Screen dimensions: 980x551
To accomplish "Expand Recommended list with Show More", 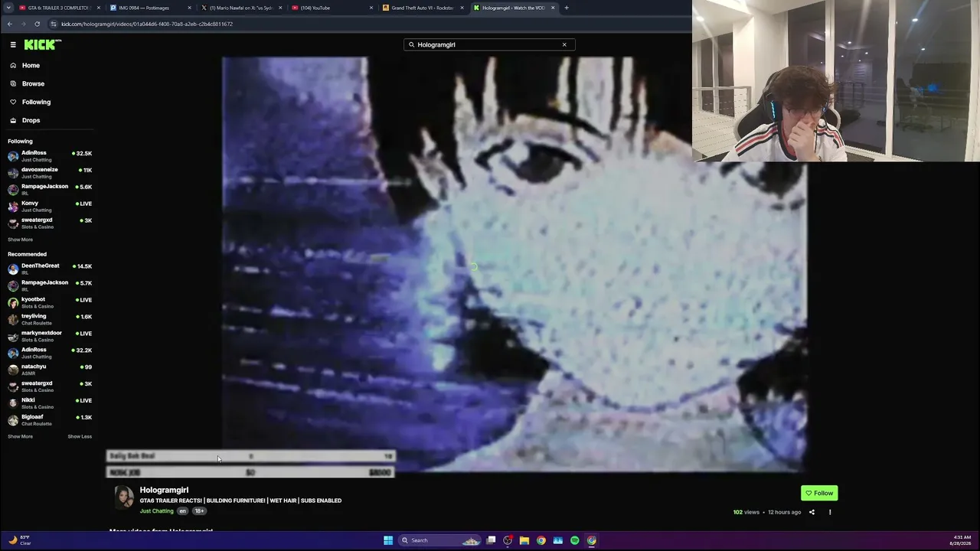I will tap(20, 436).
